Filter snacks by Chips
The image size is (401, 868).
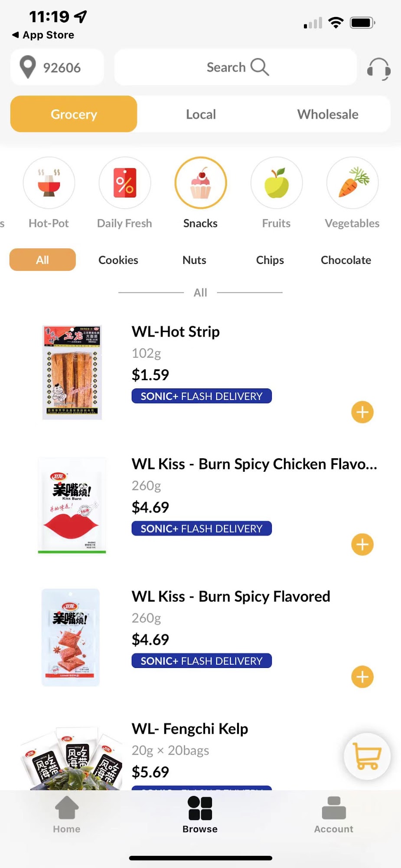pyautogui.click(x=270, y=260)
